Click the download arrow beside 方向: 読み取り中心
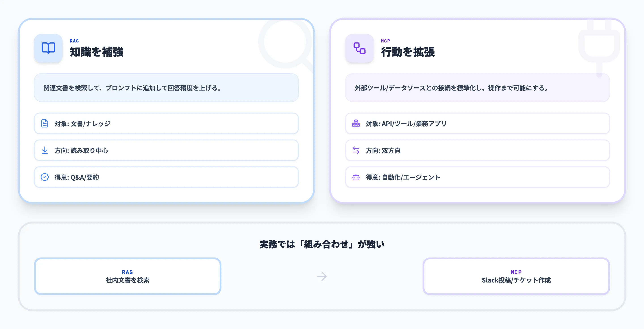644x329 pixels. click(x=45, y=150)
